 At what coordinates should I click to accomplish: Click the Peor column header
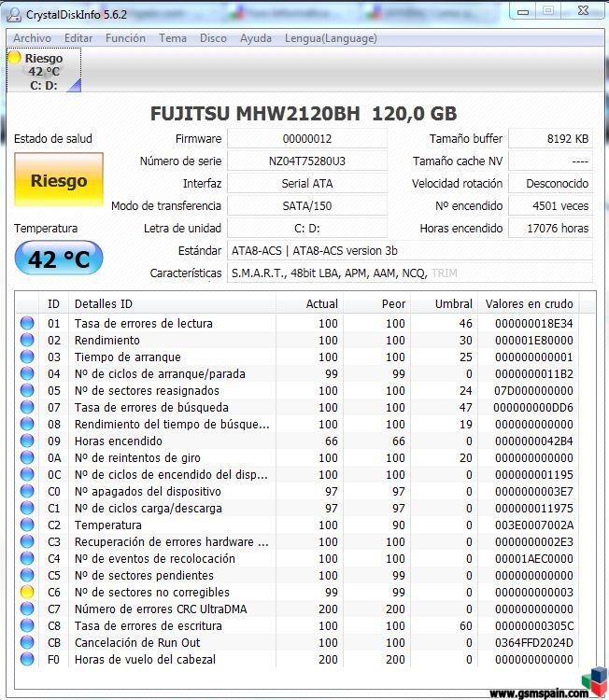tap(377, 304)
